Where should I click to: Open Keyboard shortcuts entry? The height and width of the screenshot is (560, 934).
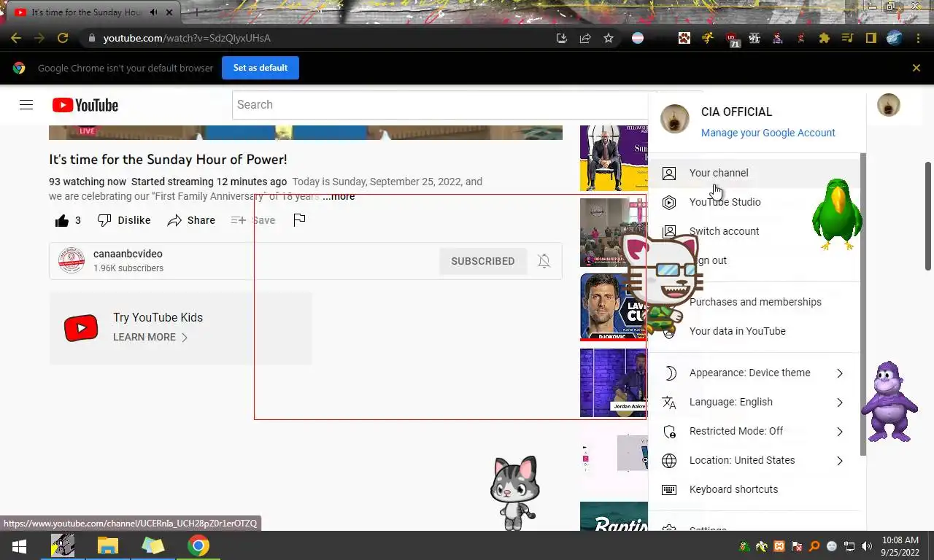coord(754,489)
